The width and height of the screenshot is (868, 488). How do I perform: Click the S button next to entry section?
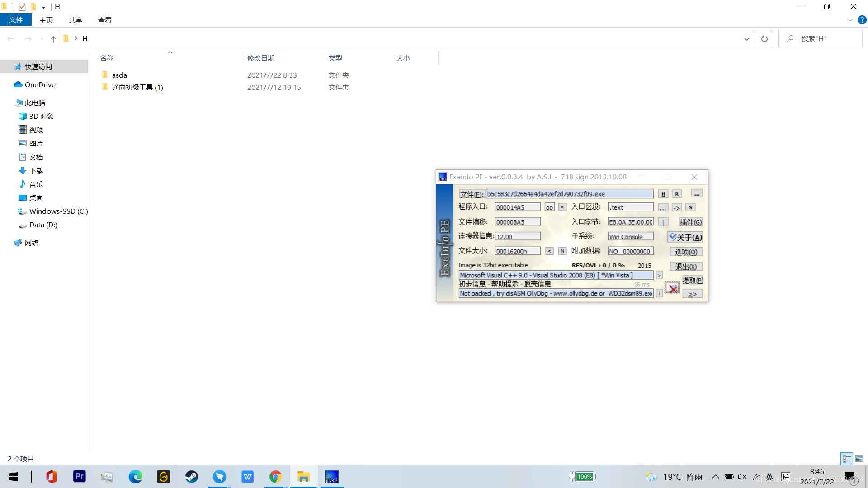point(690,207)
